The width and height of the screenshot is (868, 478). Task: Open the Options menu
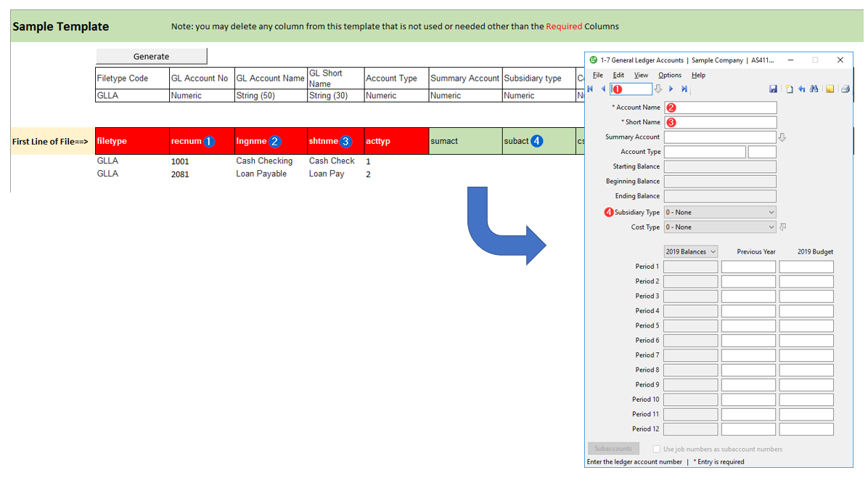point(669,75)
